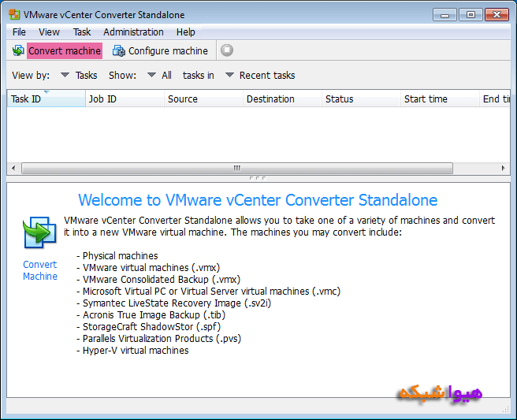The width and height of the screenshot is (517, 420).
Task: Expand the Show All filter dropdown
Action: (158, 76)
